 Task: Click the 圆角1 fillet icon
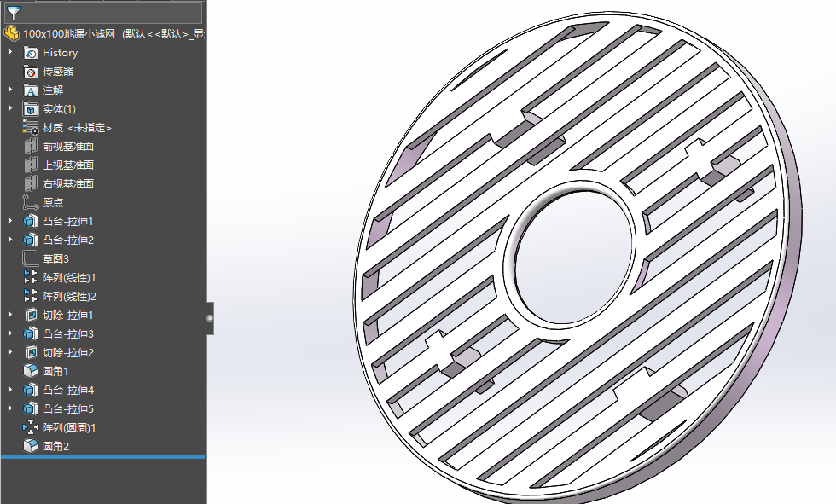pos(31,371)
